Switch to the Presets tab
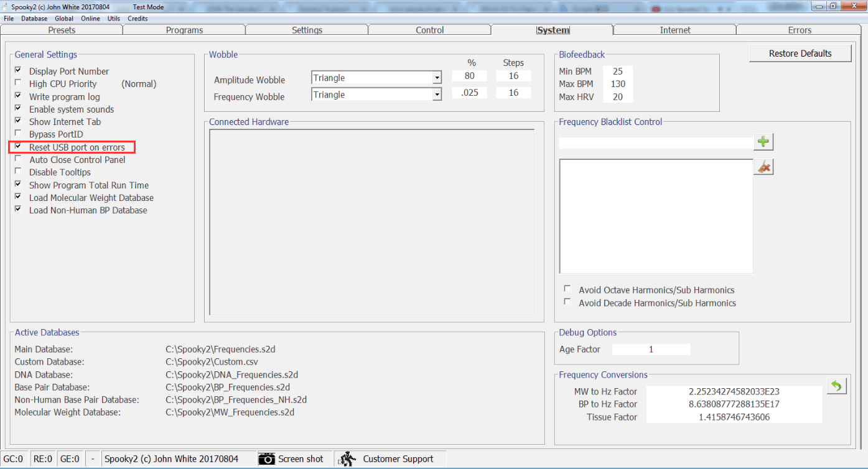This screenshot has width=868, height=469. (62, 30)
